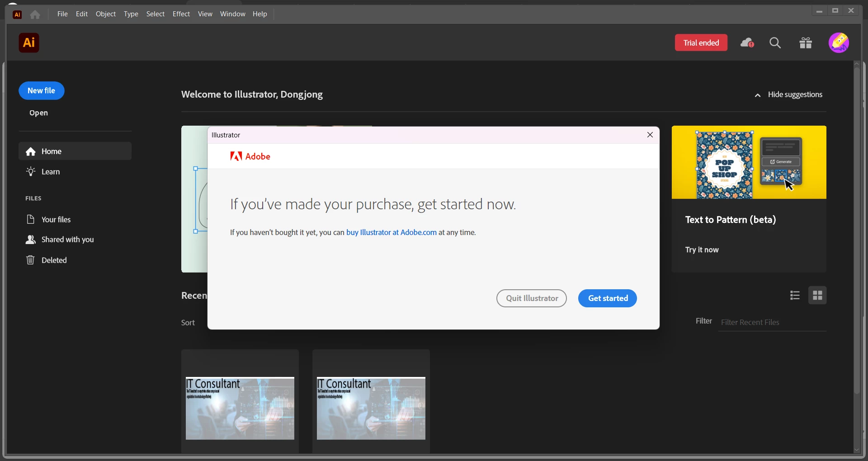Viewport: 868px width, 461px height.
Task: Switch to list view of recent files
Action: pyautogui.click(x=795, y=296)
